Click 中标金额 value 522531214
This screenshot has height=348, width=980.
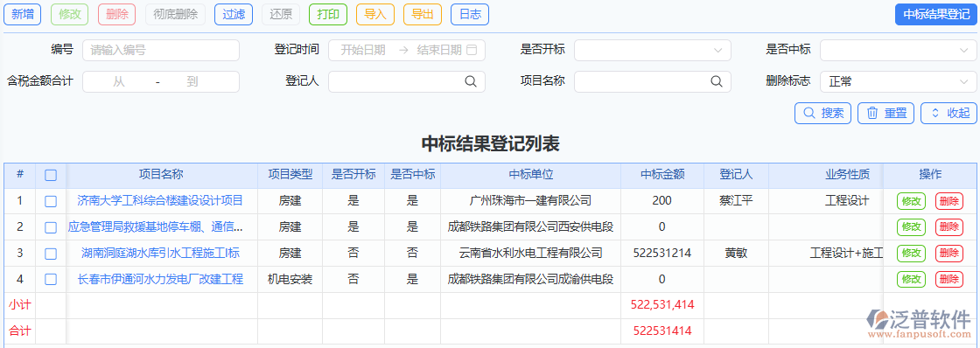point(661,253)
